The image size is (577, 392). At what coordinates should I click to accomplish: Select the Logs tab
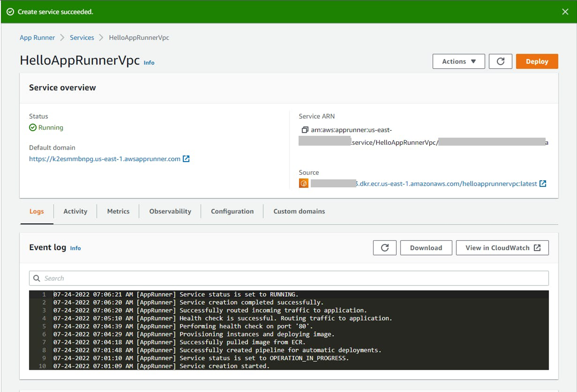point(37,211)
